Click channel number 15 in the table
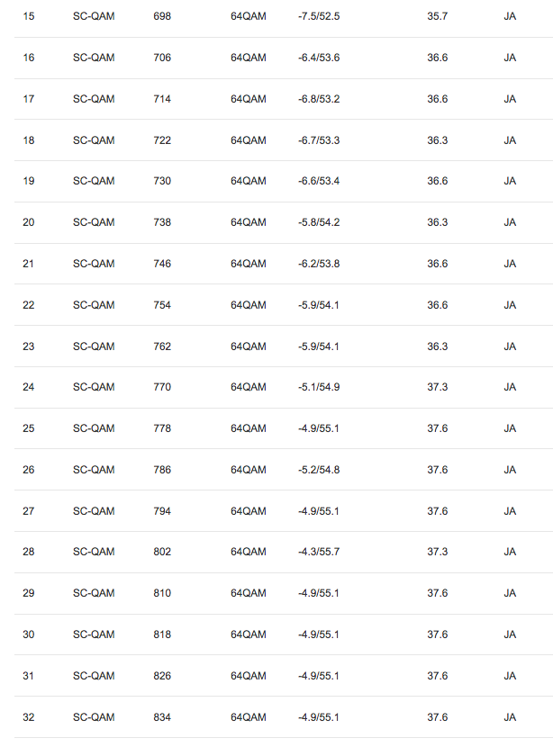The image size is (553, 756). [28, 16]
